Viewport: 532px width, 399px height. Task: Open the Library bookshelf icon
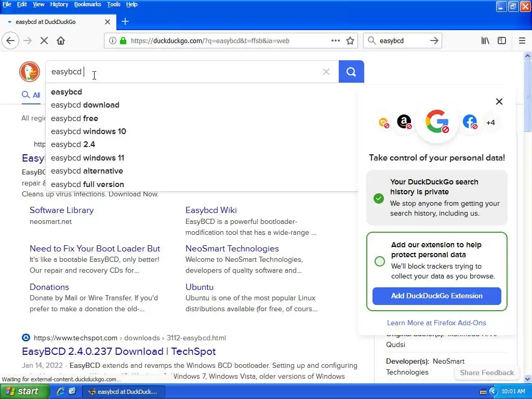coord(485,41)
